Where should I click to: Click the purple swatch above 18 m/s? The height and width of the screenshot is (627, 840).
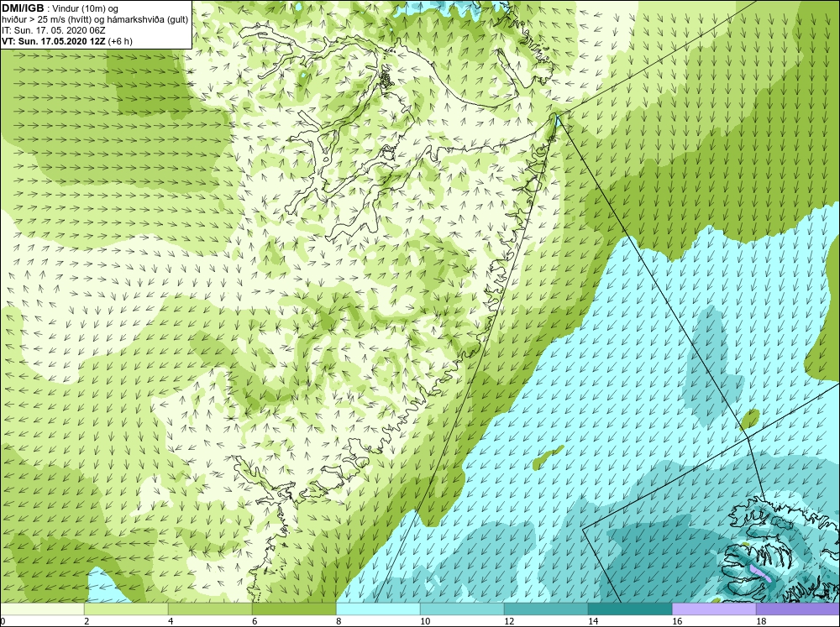(798, 609)
